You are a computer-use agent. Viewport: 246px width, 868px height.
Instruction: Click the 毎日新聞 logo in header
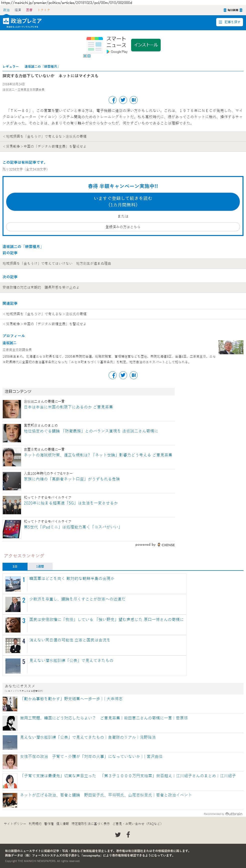[233, 10]
